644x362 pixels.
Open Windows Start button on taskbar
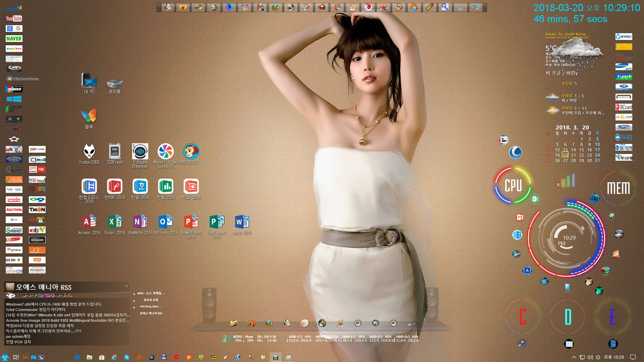tap(5, 357)
